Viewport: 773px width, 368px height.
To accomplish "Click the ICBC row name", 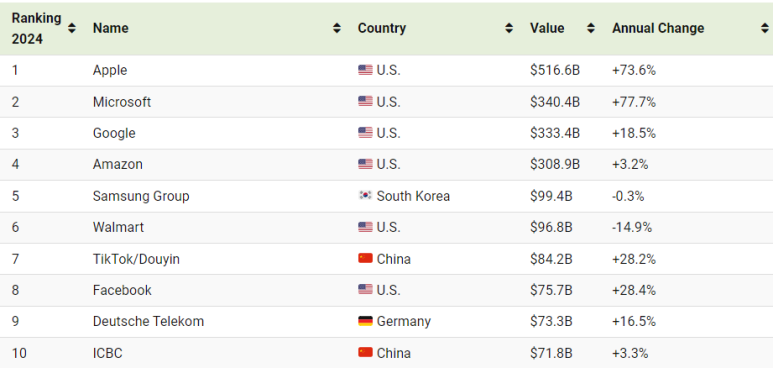I will click(107, 353).
